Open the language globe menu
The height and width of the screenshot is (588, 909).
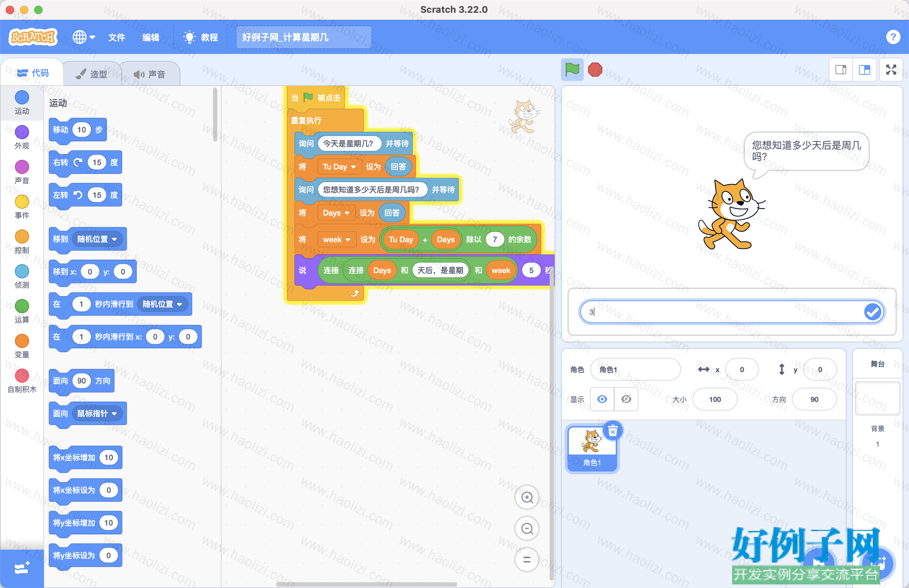point(83,37)
